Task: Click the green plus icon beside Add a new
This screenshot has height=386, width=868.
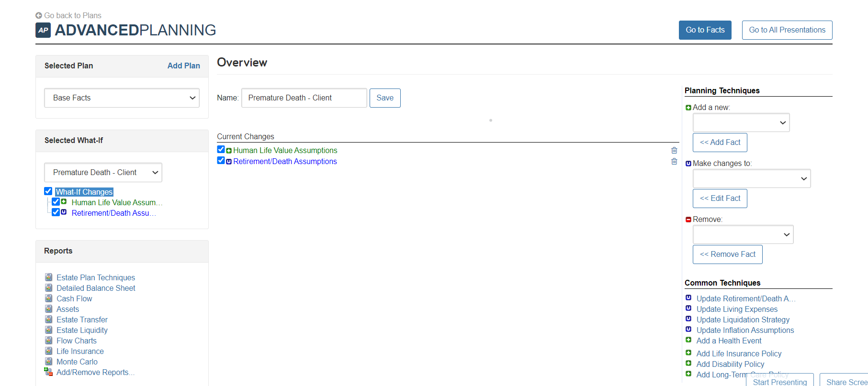Action: click(x=688, y=108)
